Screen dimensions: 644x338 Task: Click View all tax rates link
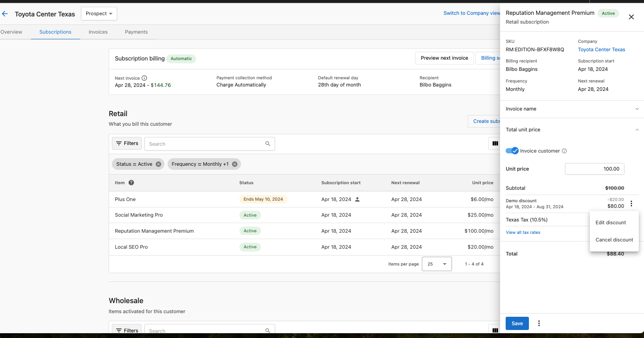(523, 232)
